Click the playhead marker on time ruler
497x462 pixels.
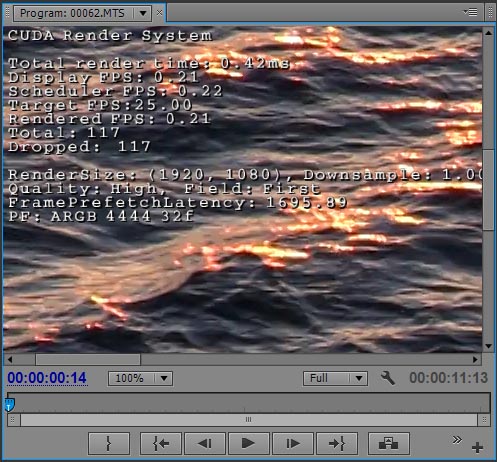[10, 405]
